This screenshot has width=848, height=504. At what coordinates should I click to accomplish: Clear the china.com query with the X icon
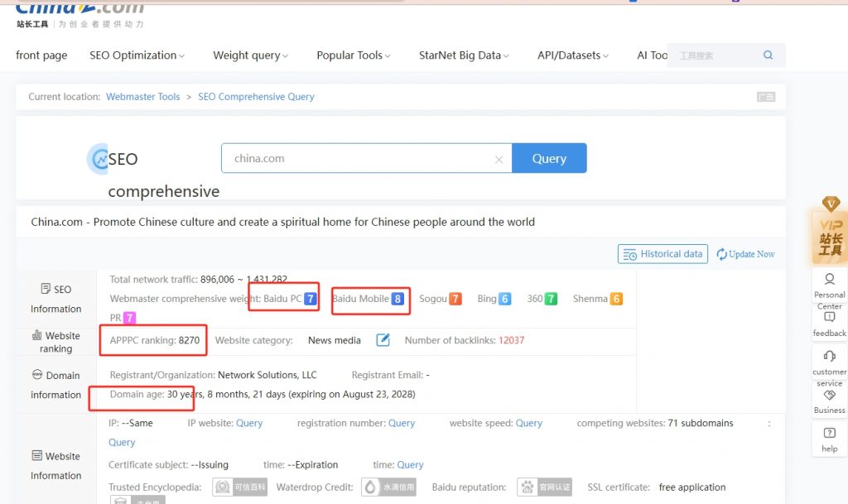click(499, 160)
